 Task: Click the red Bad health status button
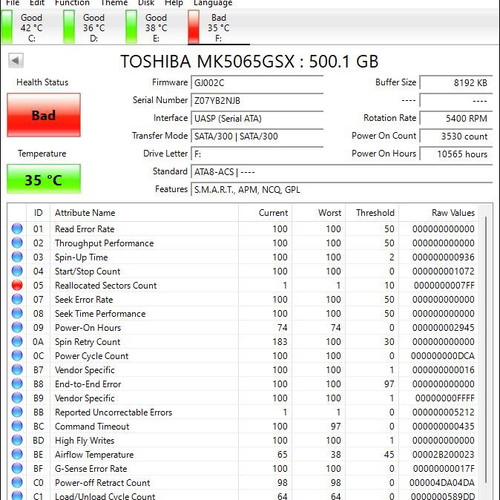point(44,115)
